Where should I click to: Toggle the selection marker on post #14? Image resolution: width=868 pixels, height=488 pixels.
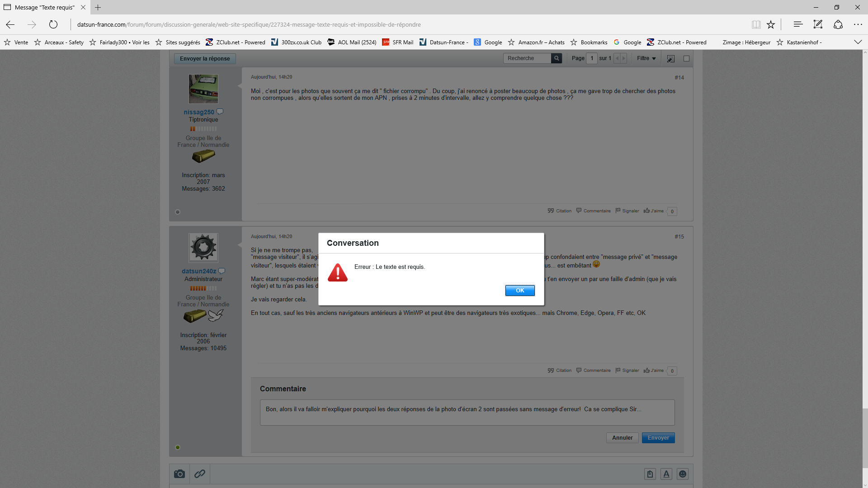[x=178, y=212]
